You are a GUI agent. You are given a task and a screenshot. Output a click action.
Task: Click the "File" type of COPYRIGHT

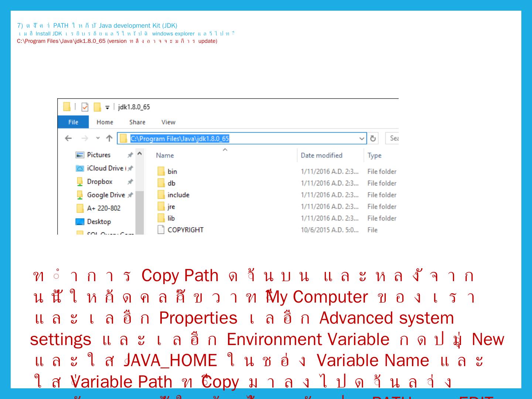(x=372, y=230)
